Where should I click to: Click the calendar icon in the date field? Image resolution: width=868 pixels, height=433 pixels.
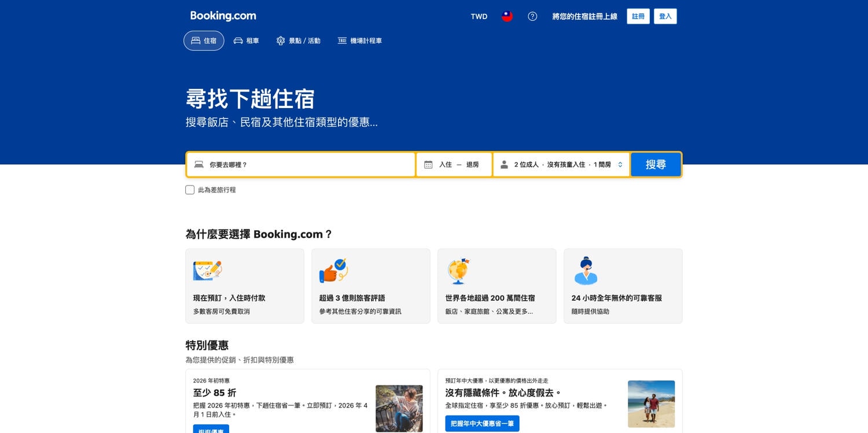(428, 165)
